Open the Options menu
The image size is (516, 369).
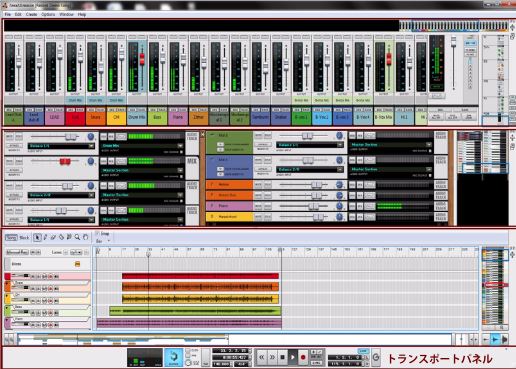[48, 14]
